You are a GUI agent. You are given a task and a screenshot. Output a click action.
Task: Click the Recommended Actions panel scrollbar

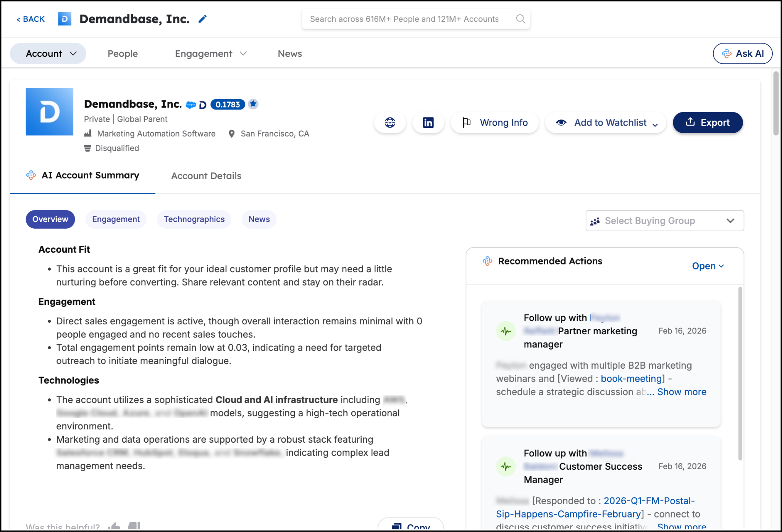point(740,374)
